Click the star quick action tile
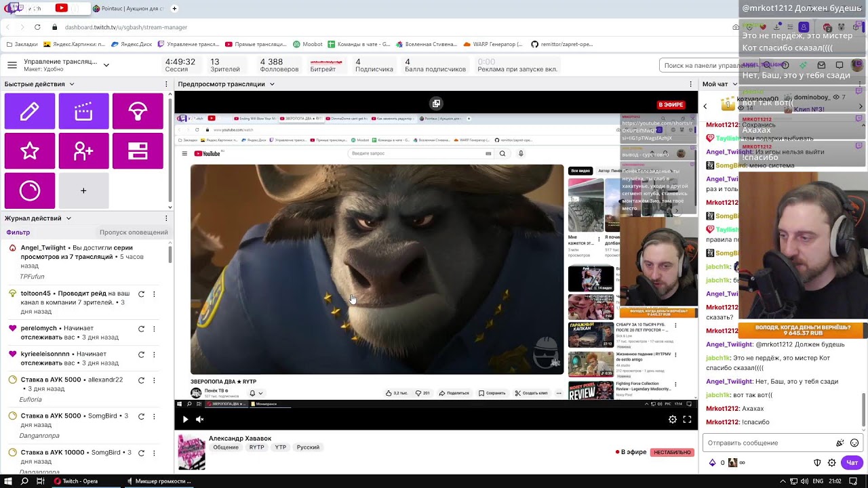 30,150
